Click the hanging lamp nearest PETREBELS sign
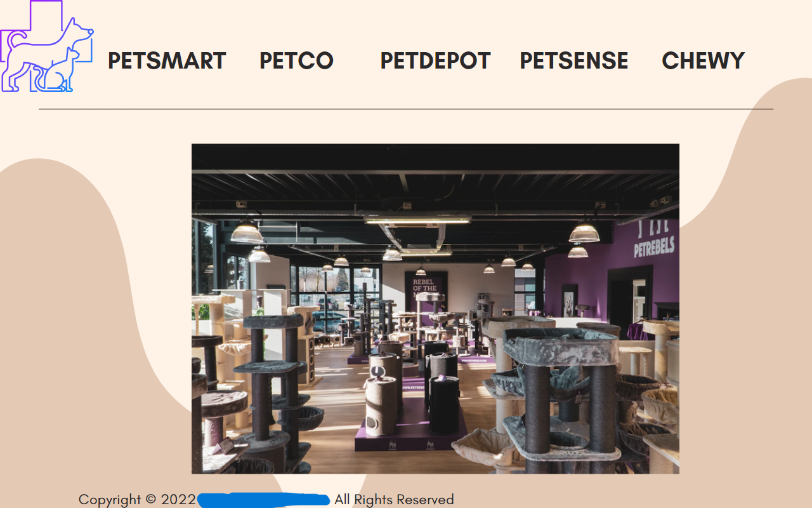Image resolution: width=812 pixels, height=508 pixels. [x=584, y=232]
